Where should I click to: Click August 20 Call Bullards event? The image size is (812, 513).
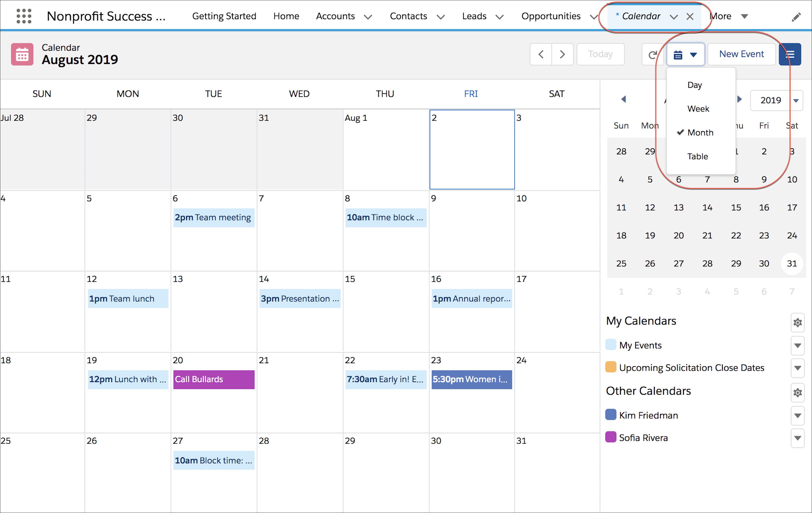(x=214, y=379)
